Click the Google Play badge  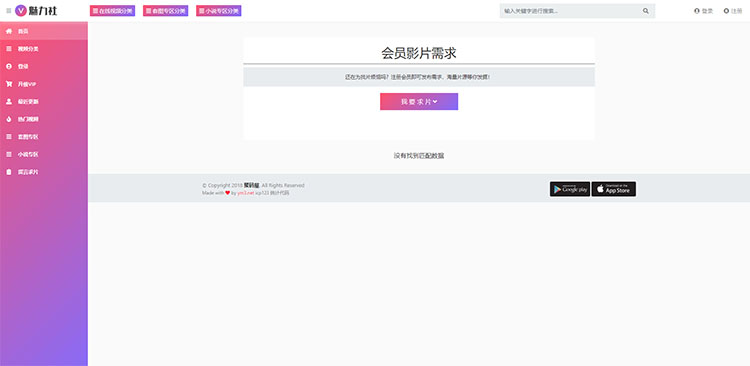click(x=570, y=189)
